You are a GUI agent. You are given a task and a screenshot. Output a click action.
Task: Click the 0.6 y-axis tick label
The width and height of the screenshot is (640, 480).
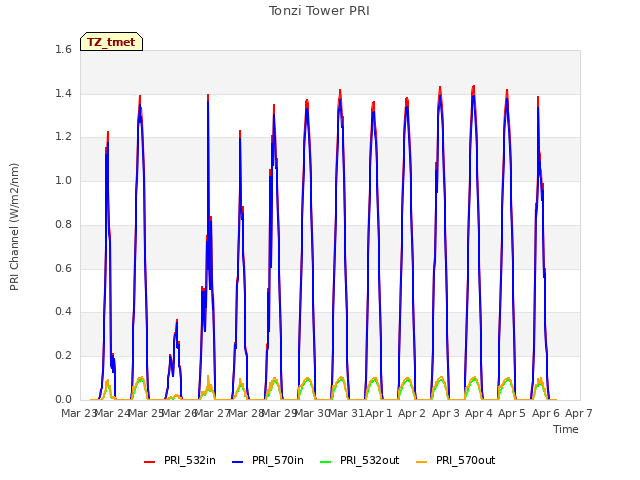(x=63, y=268)
